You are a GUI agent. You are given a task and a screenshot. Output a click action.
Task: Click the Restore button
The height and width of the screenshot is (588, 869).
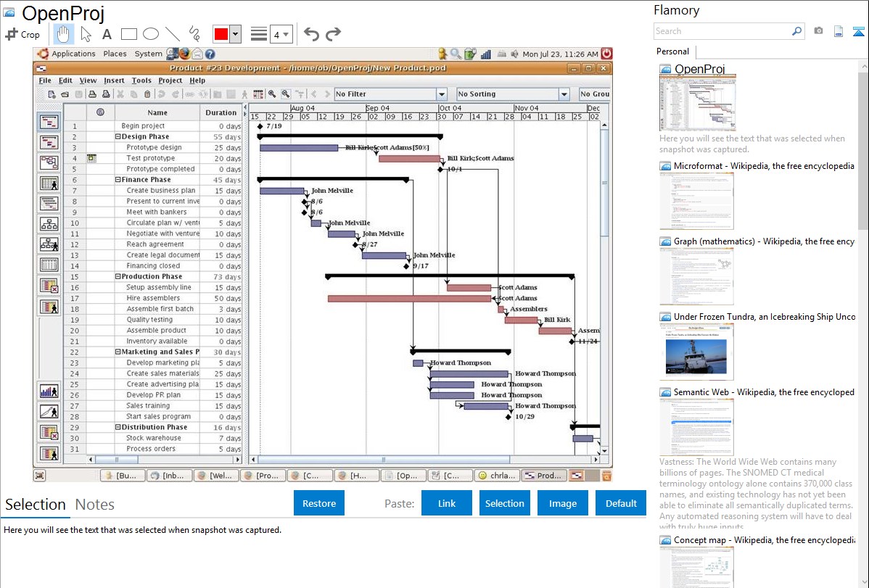[x=319, y=503]
